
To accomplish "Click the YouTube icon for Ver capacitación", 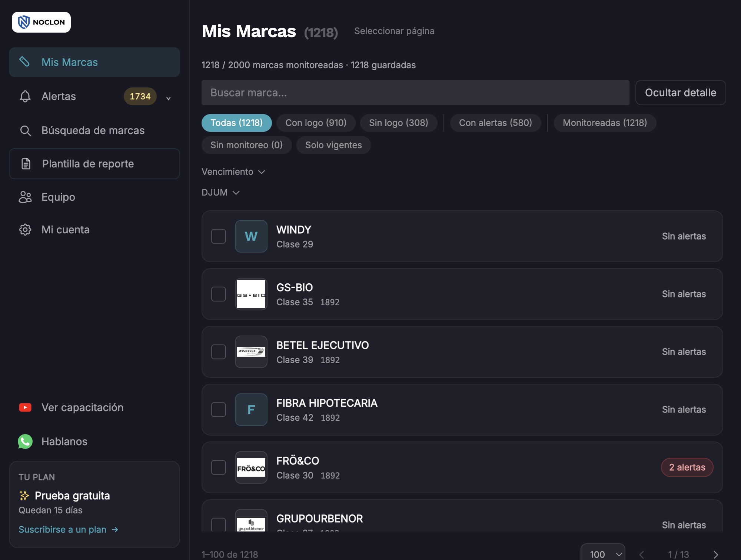I will click(25, 407).
